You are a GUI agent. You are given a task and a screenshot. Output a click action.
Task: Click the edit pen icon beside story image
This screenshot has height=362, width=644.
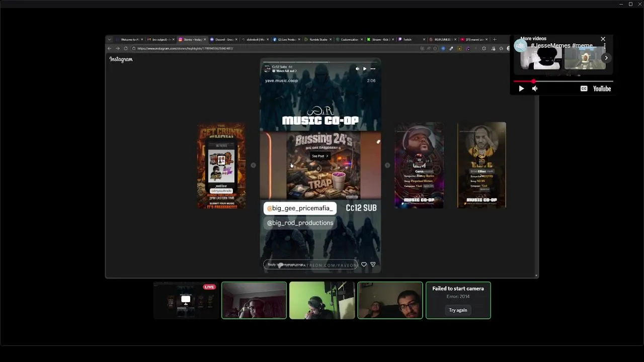point(378,142)
